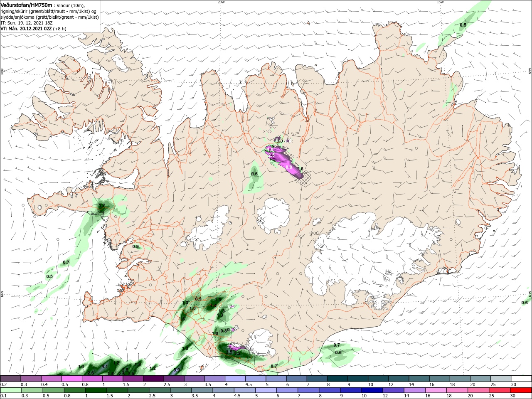
Task: Click the 16 grey-teal swatch, top legend row
Action: (x=439, y=379)
